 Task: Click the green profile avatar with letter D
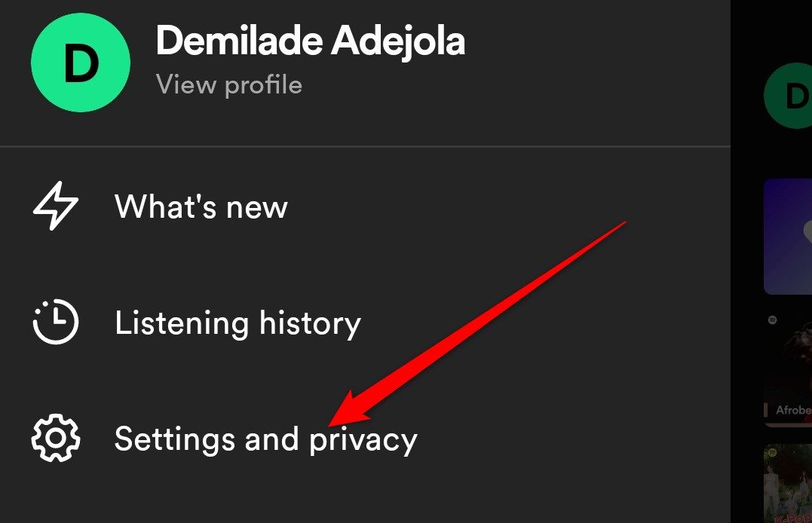pos(80,63)
